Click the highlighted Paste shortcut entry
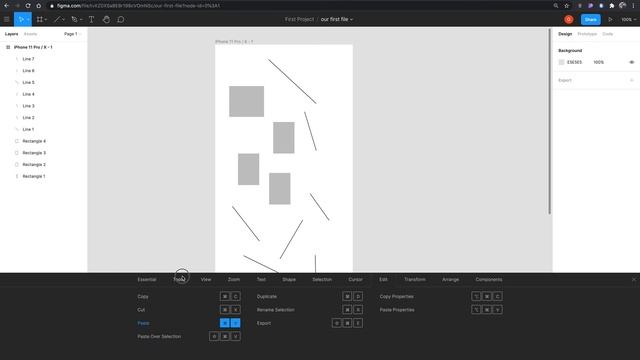 pos(189,323)
